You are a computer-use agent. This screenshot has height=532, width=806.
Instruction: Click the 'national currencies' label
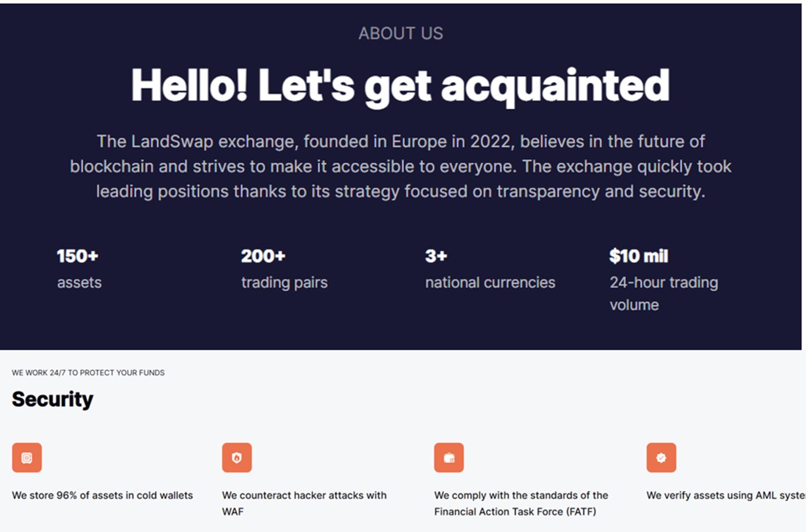(x=490, y=282)
